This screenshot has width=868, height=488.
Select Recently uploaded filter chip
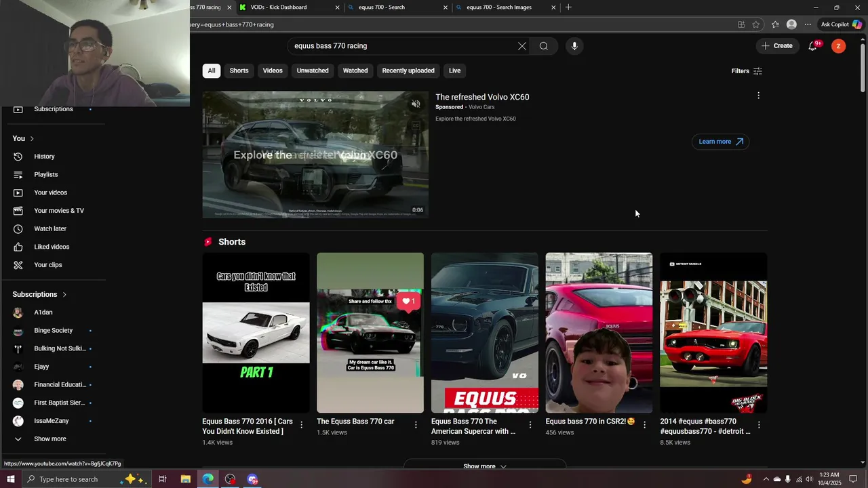[408, 70]
